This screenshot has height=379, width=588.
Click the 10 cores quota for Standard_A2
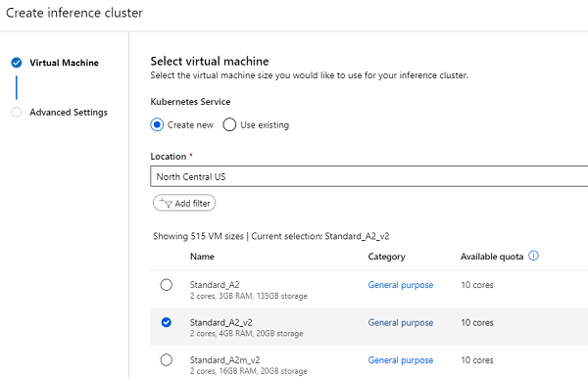click(477, 285)
